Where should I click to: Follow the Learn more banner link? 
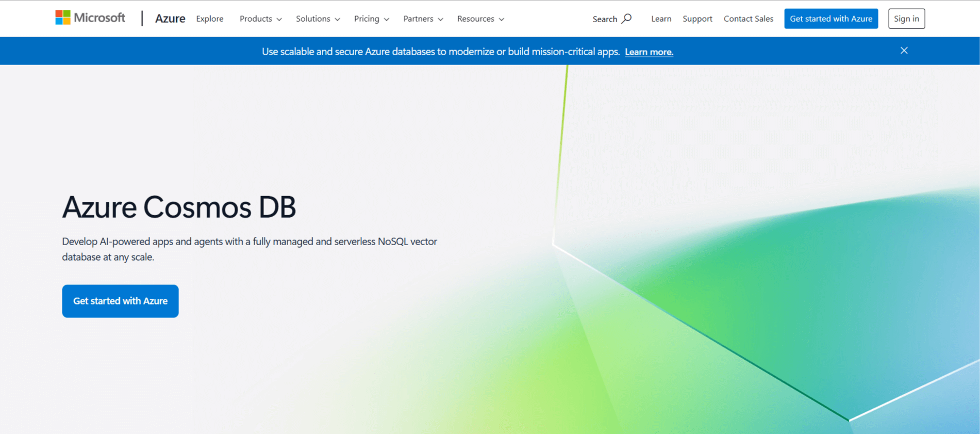tap(649, 52)
